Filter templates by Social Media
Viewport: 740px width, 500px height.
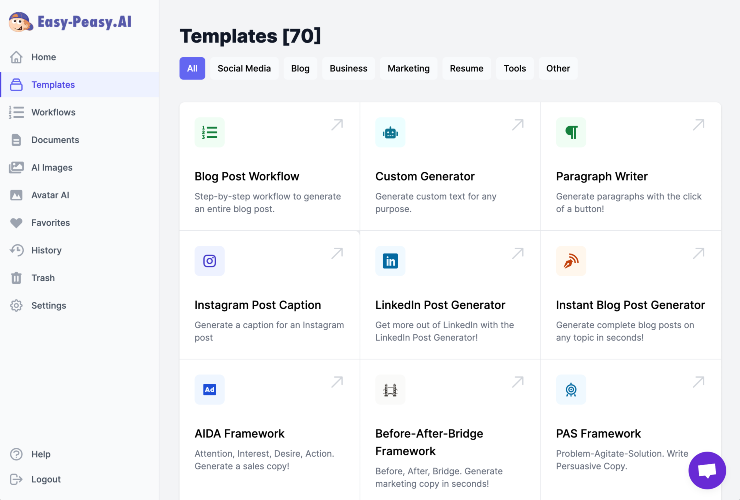[x=244, y=69]
